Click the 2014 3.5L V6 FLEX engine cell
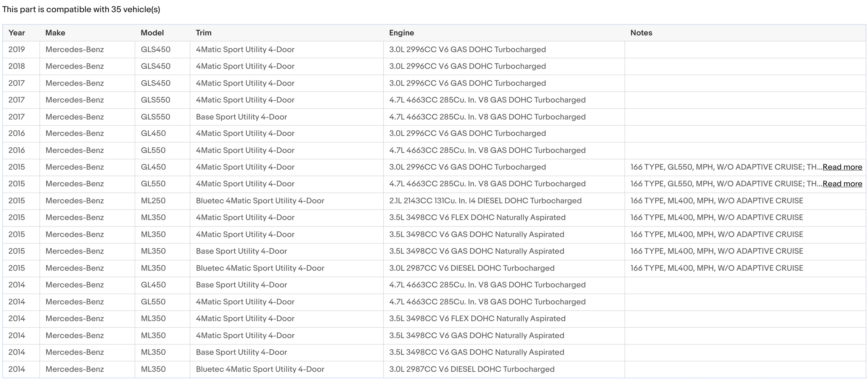 tap(504, 319)
